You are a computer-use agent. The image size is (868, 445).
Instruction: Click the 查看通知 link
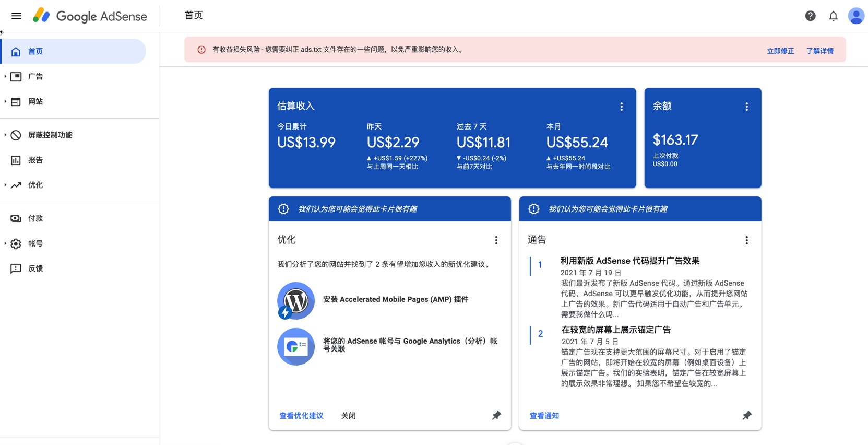click(x=544, y=416)
